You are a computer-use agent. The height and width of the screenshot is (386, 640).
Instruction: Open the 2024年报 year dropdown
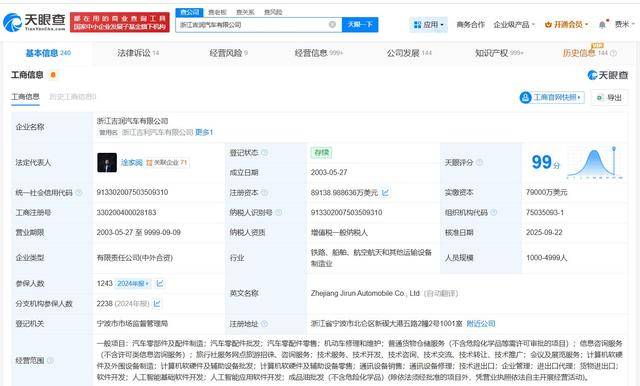coord(133,283)
